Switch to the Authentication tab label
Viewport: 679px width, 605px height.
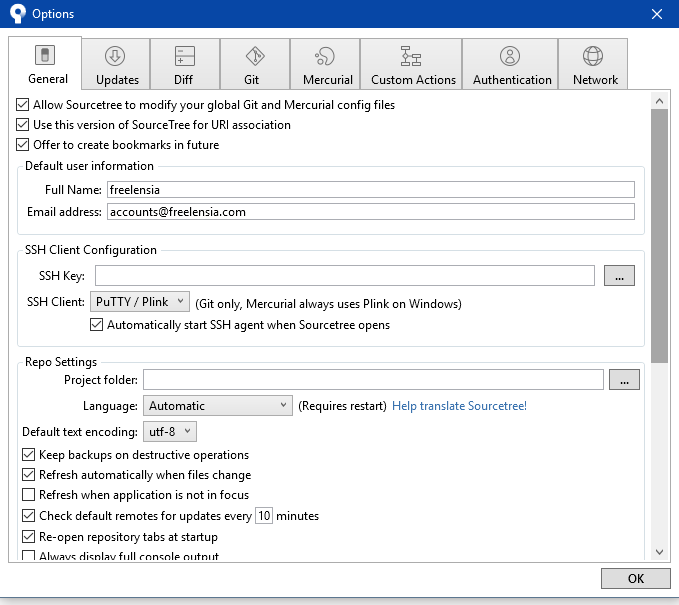point(512,80)
